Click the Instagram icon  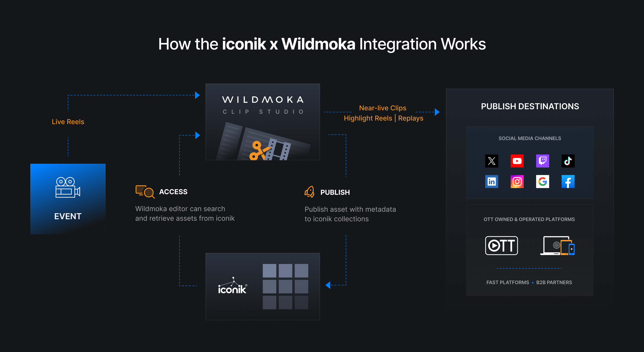(x=517, y=181)
